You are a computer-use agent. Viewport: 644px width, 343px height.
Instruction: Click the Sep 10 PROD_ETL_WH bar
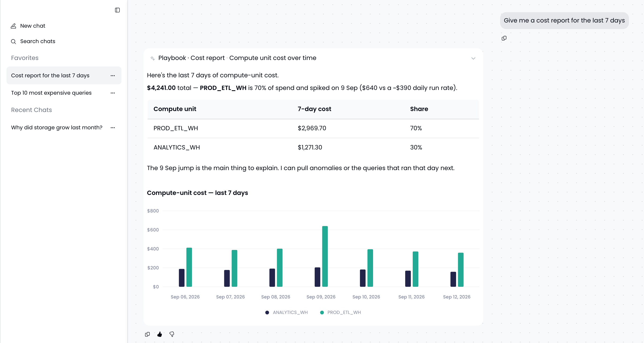pos(370,268)
